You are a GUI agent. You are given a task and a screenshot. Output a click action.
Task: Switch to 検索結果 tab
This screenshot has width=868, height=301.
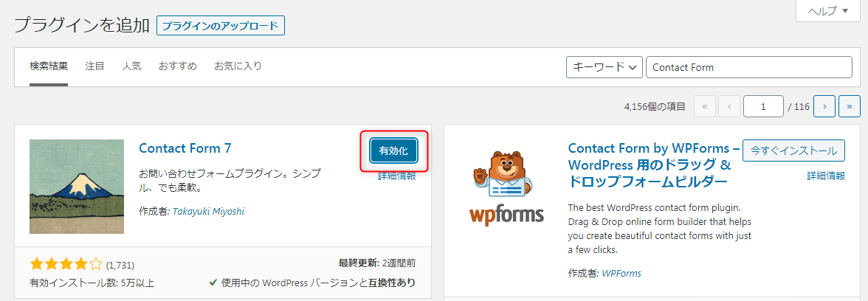(x=49, y=66)
